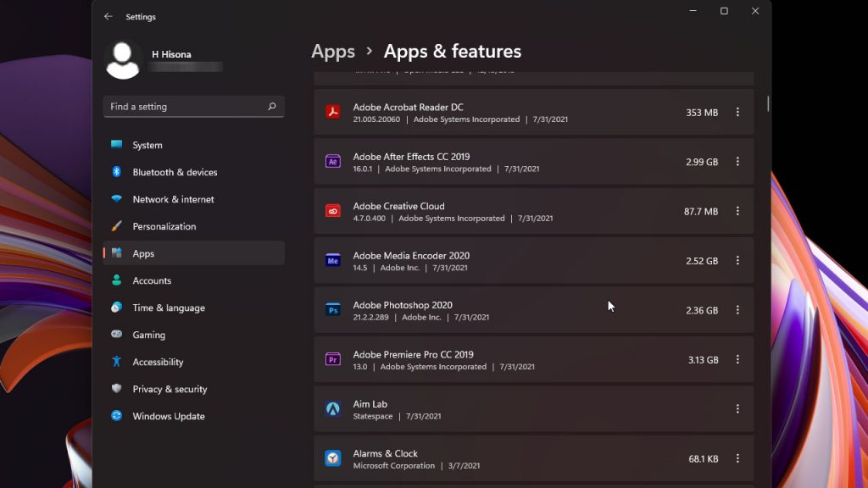868x488 pixels.
Task: Click the Adobe Premiere Pro CC 2019 title
Action: [x=413, y=354]
